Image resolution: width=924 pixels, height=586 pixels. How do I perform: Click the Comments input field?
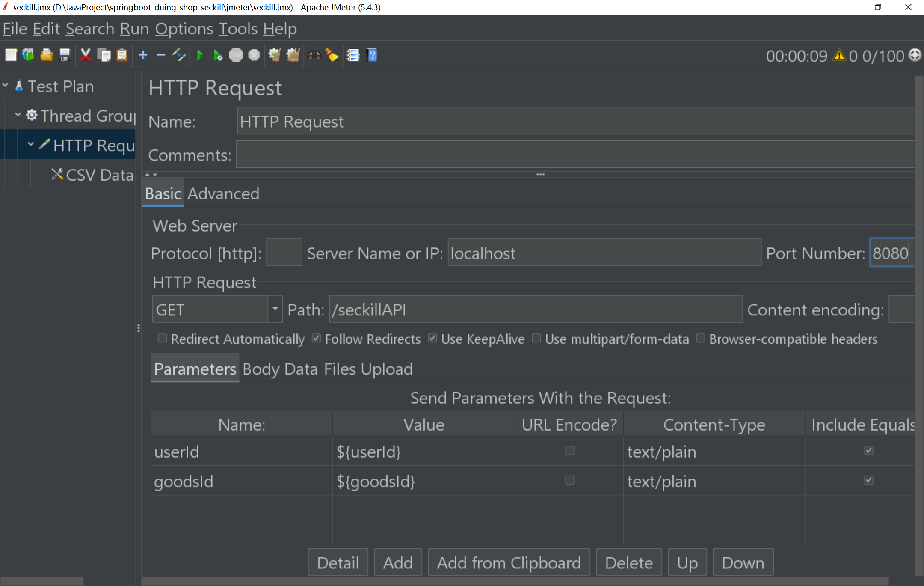point(575,155)
